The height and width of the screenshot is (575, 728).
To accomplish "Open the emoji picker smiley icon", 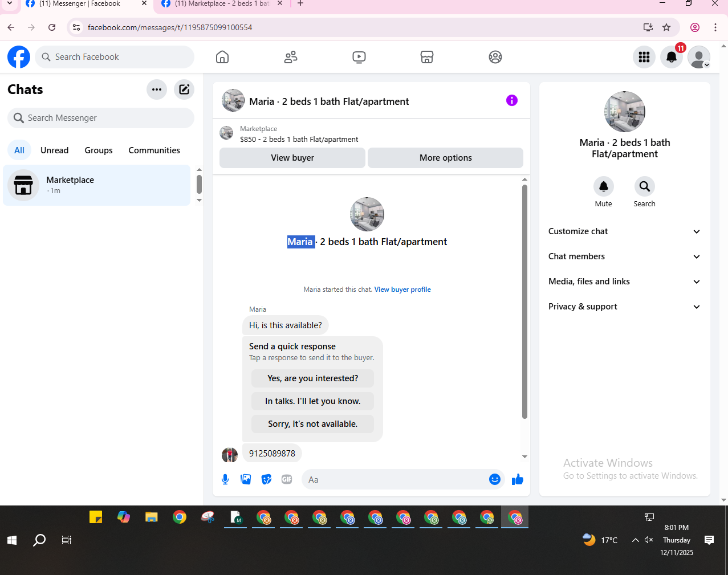I will (x=495, y=479).
